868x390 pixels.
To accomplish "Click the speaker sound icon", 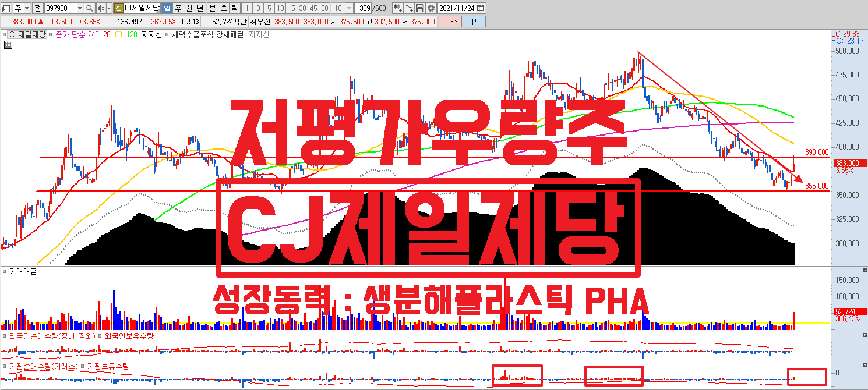I will pos(101,8).
